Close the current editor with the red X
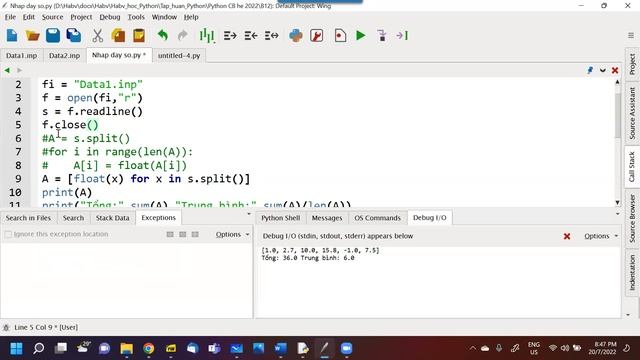640x360 pixels. (x=615, y=71)
